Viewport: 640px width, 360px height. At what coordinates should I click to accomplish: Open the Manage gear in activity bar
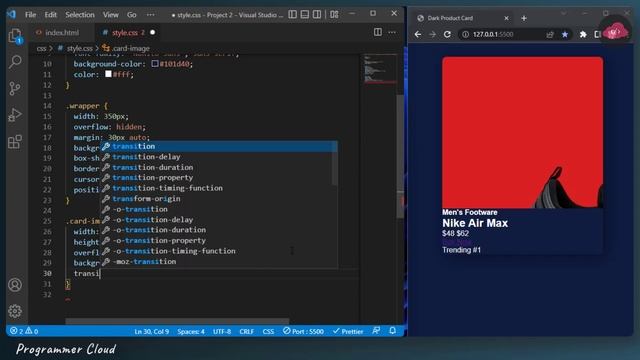(15, 311)
